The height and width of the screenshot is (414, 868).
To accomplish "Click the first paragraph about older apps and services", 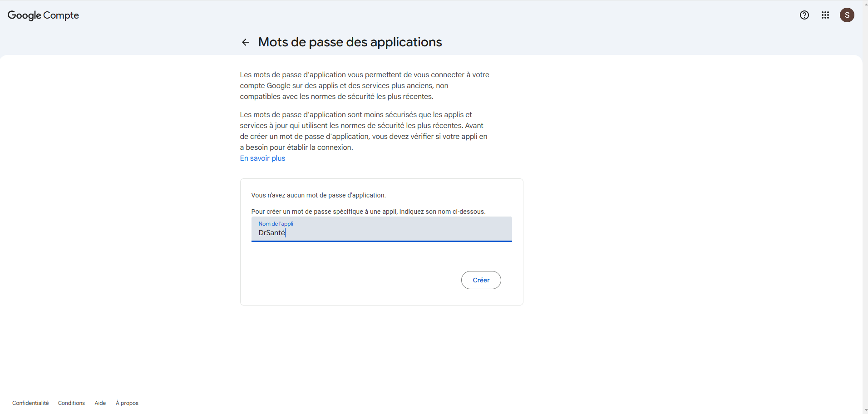I will [364, 85].
